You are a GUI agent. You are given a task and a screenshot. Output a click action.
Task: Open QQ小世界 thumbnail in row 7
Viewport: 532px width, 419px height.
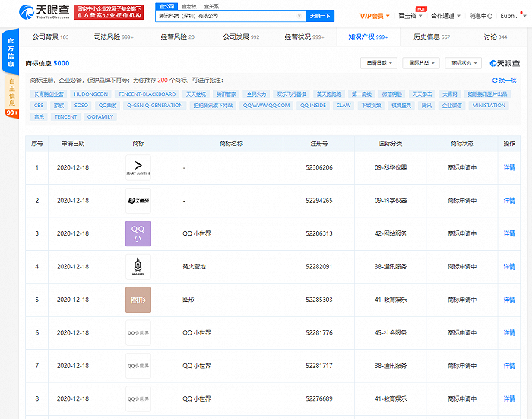(x=138, y=366)
